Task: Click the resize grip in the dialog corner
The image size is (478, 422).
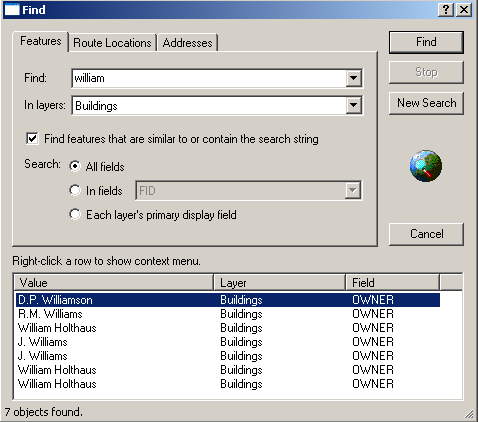Action: click(x=469, y=414)
